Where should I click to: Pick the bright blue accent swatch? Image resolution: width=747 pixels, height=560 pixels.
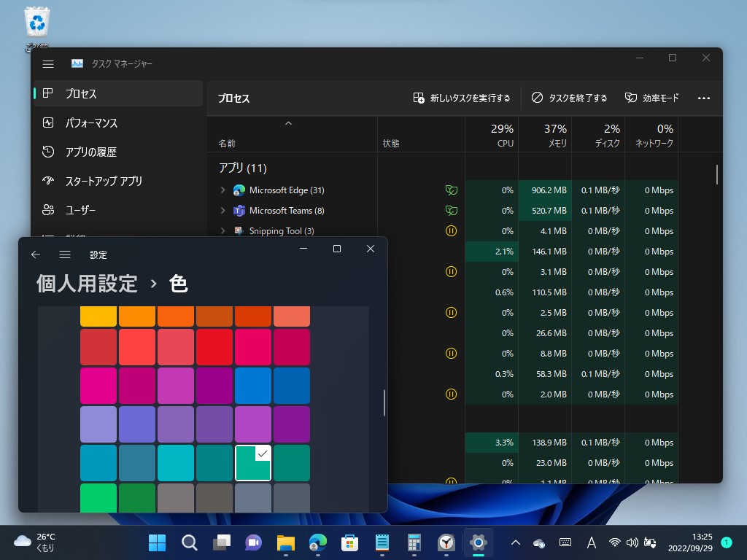click(x=253, y=386)
